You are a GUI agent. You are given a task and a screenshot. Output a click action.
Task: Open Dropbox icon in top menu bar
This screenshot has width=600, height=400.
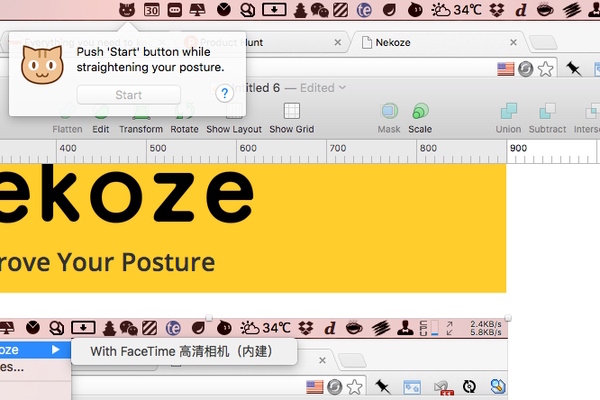(x=497, y=10)
